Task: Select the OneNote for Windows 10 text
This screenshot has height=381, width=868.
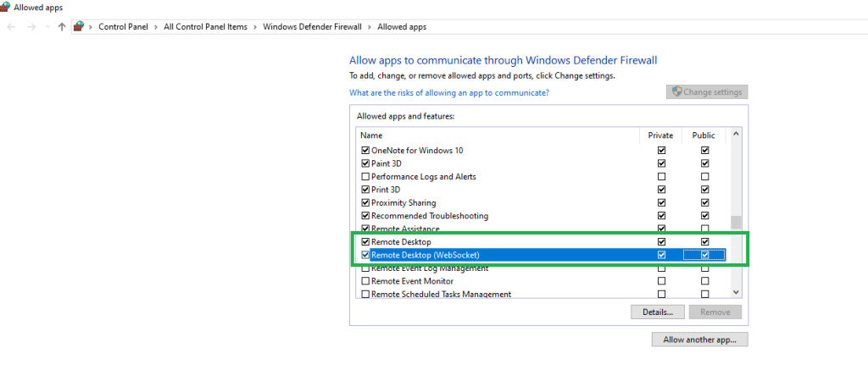Action: (417, 150)
